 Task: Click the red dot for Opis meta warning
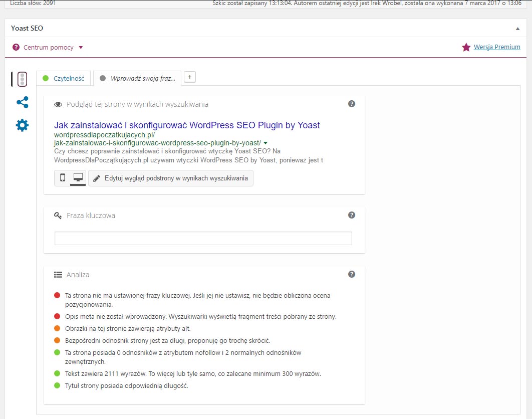[57, 316]
